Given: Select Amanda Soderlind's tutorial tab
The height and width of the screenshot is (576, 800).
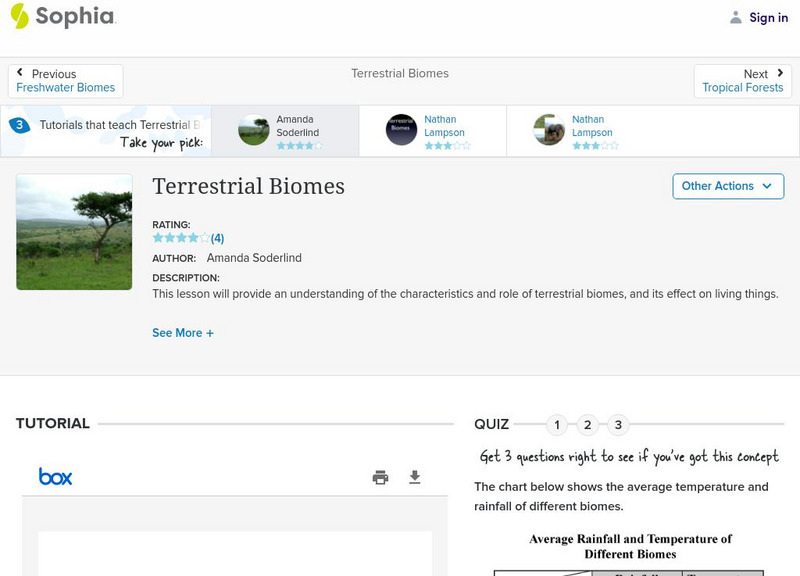Looking at the screenshot, I should coord(283,131).
